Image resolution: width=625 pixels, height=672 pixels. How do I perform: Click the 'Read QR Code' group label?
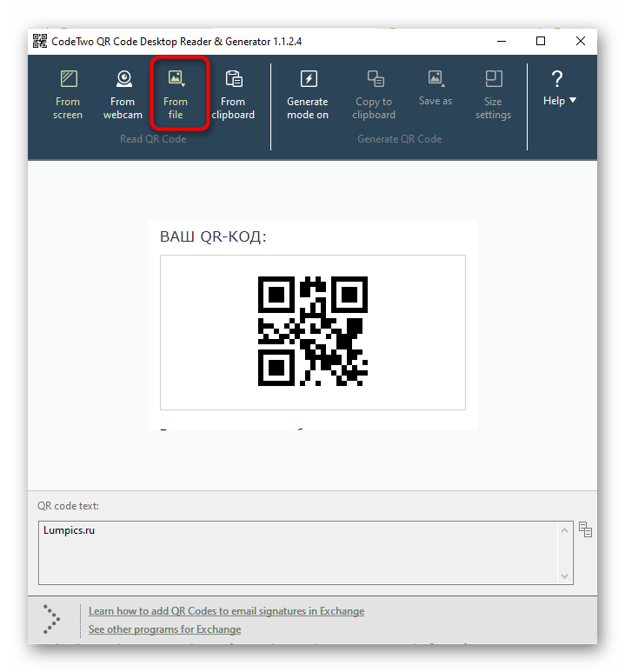click(153, 139)
